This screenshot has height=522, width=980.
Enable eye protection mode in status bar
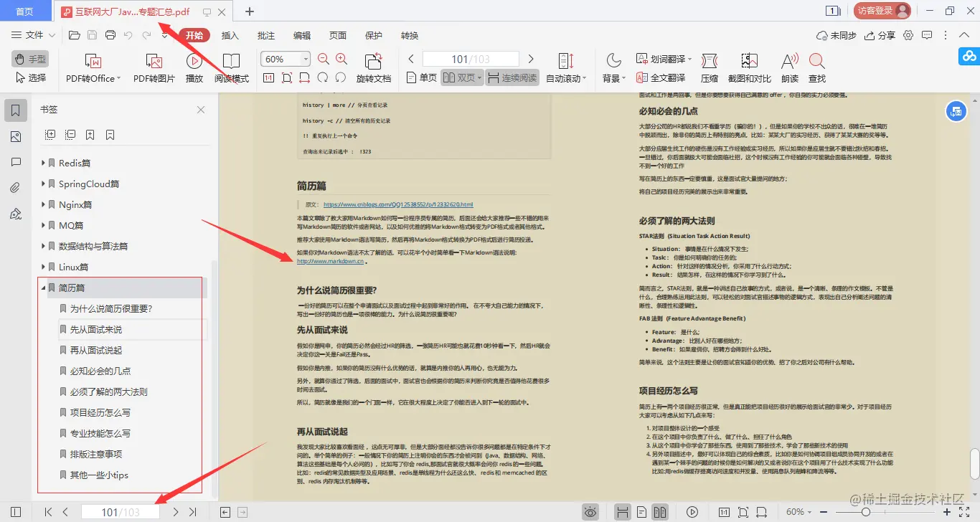click(x=590, y=511)
